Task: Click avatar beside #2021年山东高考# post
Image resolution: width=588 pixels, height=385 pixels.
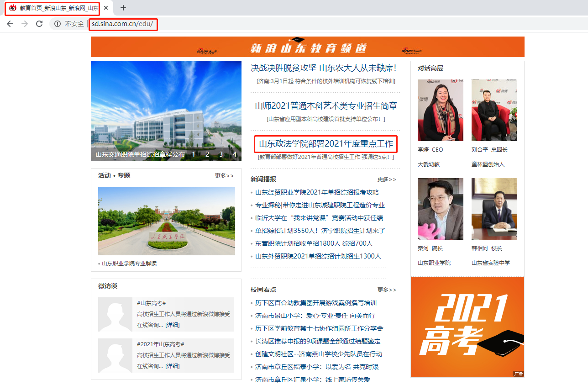Action: tap(115, 355)
